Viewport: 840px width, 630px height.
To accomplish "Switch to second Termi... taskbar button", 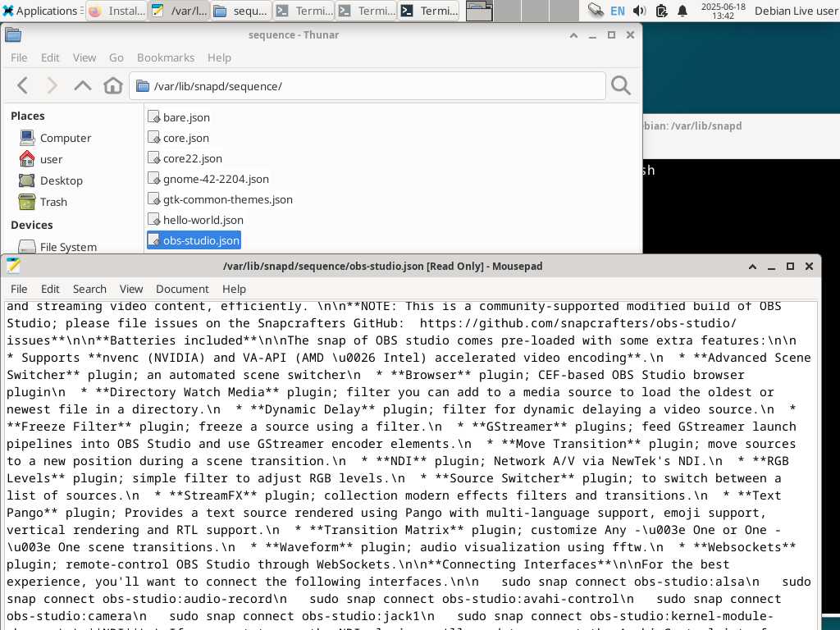I will [x=367, y=11].
